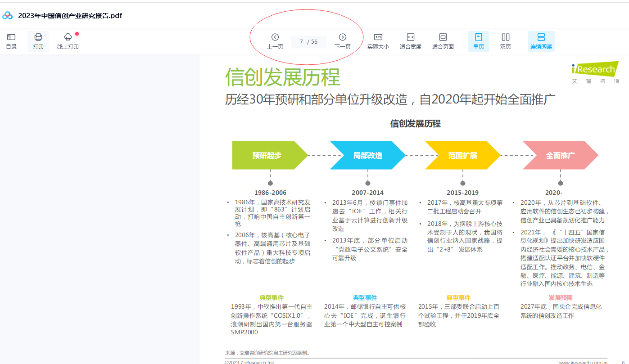The height and width of the screenshot is (364, 629).
Task: Click the 1986-2006 timeline label
Action: point(270,193)
